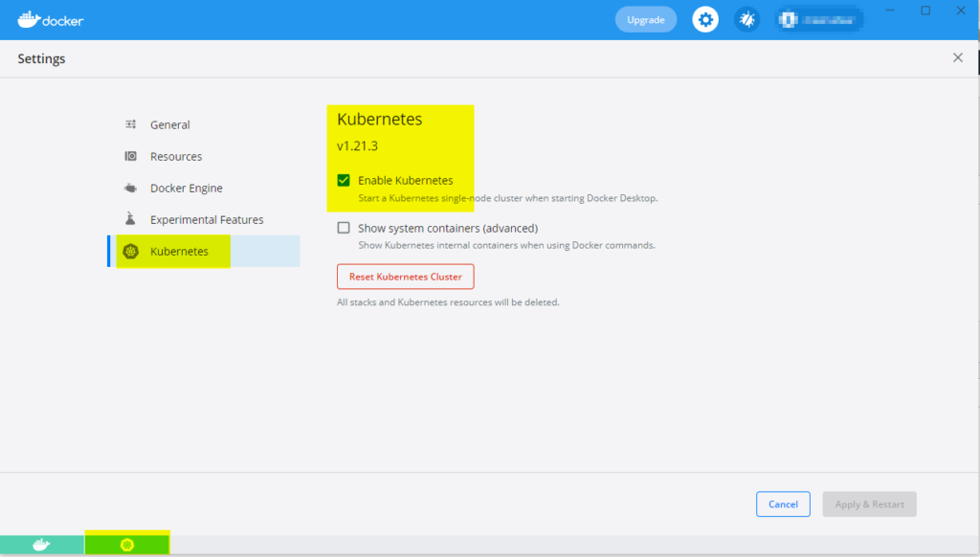Click the Docker whale logo in the header

(27, 18)
